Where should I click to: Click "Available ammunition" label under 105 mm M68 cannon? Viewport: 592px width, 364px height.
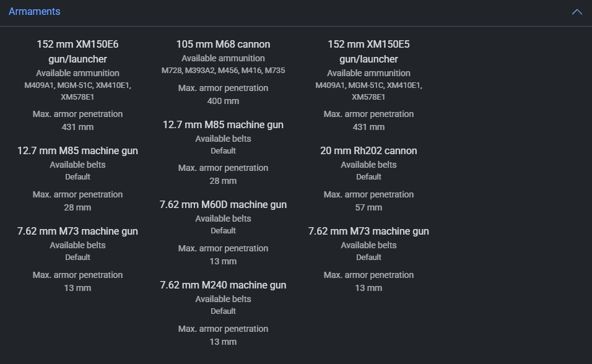[x=223, y=58]
